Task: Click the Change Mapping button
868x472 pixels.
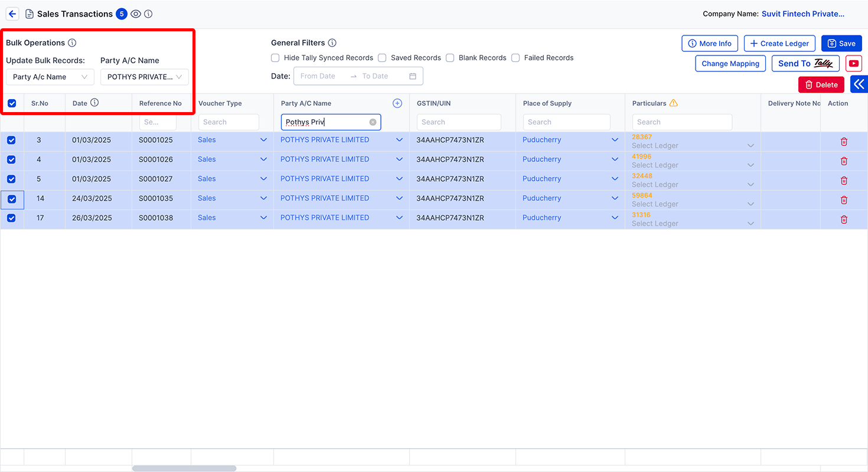Action: click(x=730, y=63)
